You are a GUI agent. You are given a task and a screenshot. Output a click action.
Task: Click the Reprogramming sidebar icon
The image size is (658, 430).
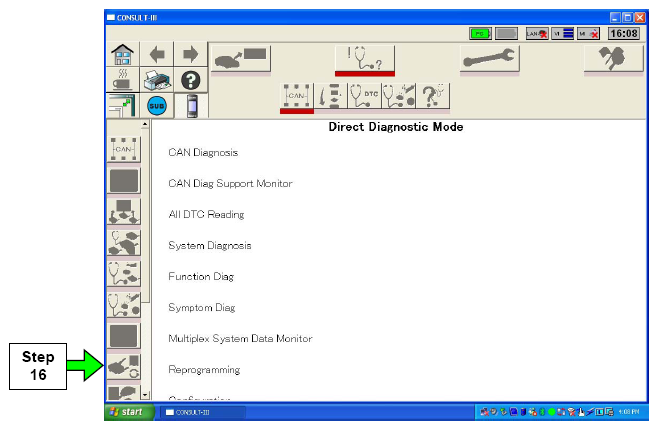(124, 367)
